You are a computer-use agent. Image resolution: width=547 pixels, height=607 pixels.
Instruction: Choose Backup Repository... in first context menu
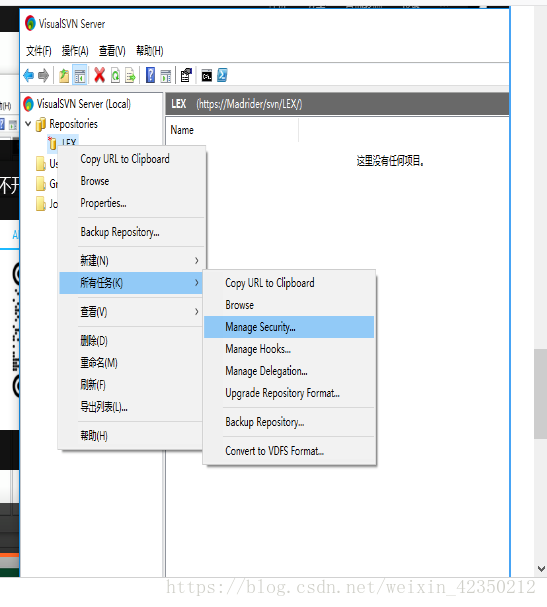point(132,232)
